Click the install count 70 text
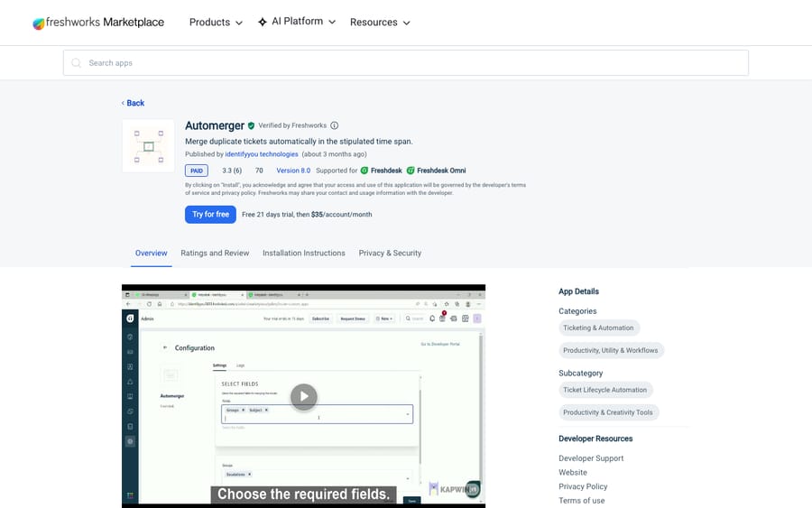812x508 pixels. pyautogui.click(x=259, y=171)
